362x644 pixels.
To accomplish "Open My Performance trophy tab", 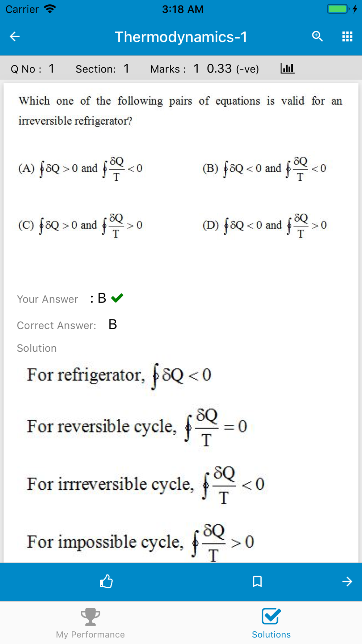I will 90,623.
